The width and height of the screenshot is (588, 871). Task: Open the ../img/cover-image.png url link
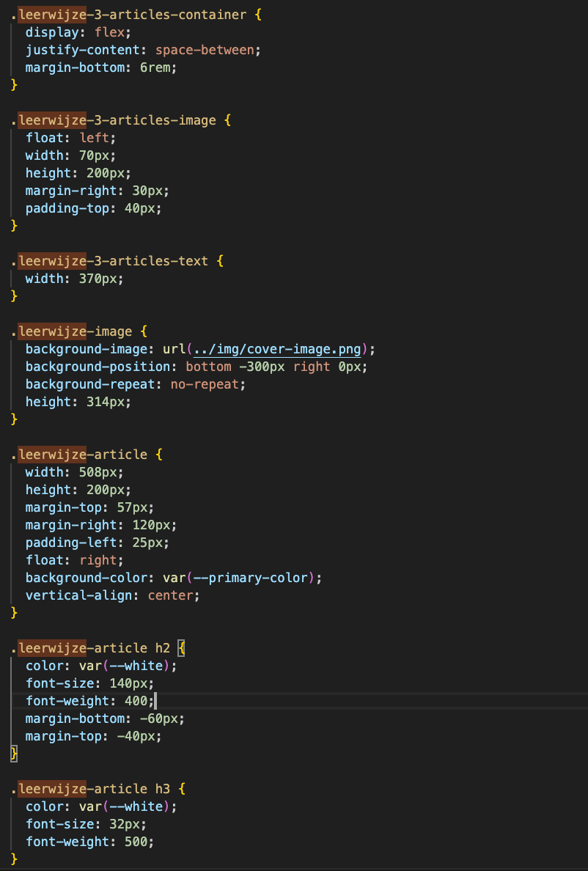coord(277,350)
